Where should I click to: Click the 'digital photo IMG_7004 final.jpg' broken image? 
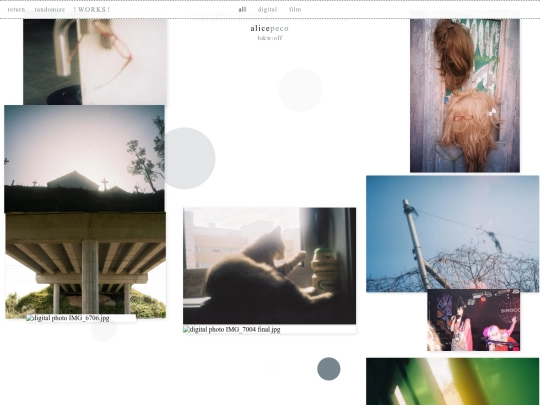point(269,330)
